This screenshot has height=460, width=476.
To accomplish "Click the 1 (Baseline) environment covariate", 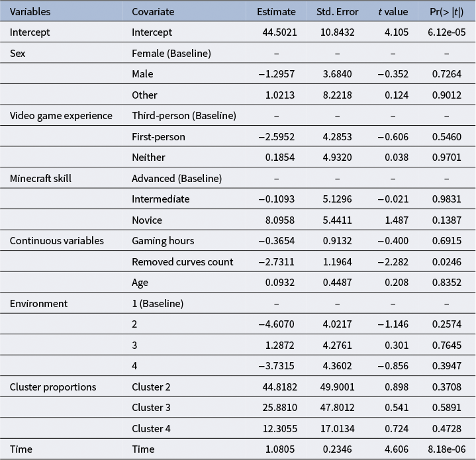I will coord(158,304).
